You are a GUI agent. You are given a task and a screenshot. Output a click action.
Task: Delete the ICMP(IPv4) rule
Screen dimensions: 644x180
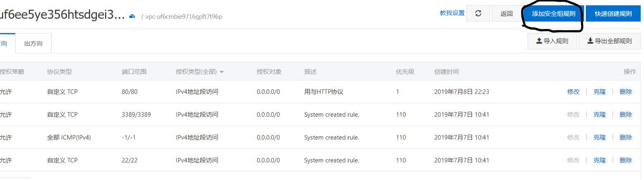[x=625, y=137]
